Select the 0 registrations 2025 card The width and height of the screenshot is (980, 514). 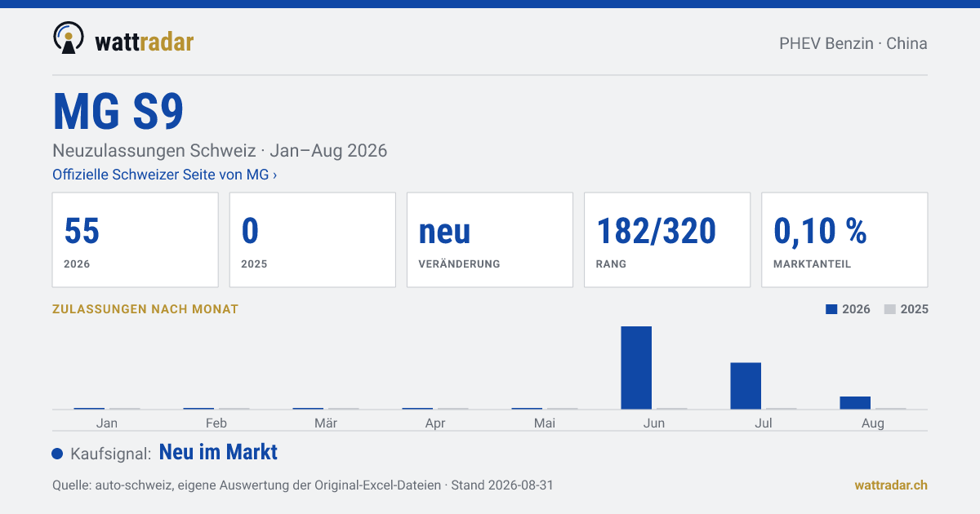click(312, 240)
